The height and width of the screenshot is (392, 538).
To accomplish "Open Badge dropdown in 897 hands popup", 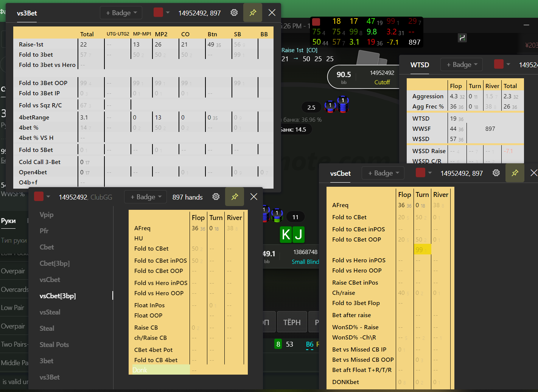I will tap(146, 197).
